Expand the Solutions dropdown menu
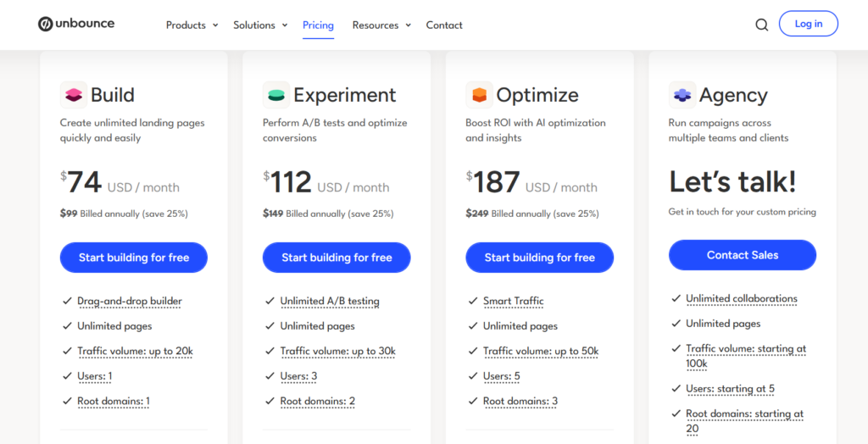This screenshot has height=444, width=868. 260,25
